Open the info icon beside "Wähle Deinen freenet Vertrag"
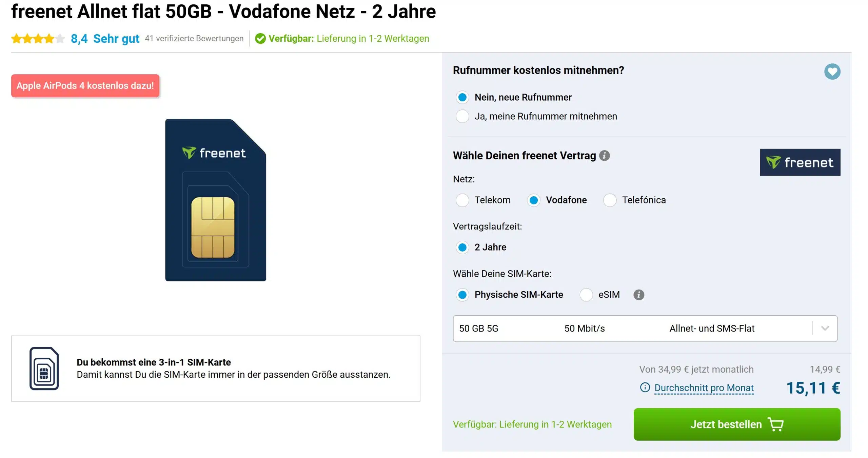868x458 pixels. click(x=604, y=156)
